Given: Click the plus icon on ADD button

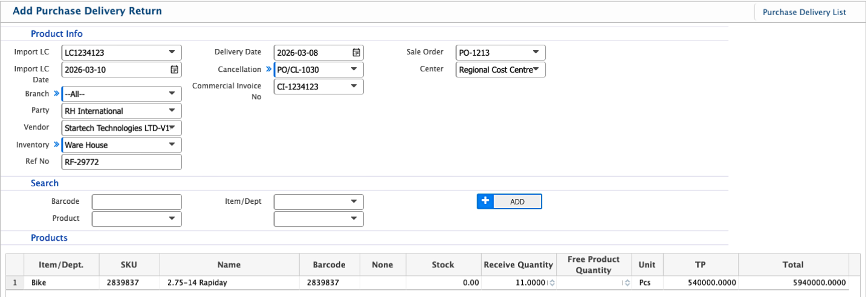Looking at the screenshot, I should [x=485, y=201].
